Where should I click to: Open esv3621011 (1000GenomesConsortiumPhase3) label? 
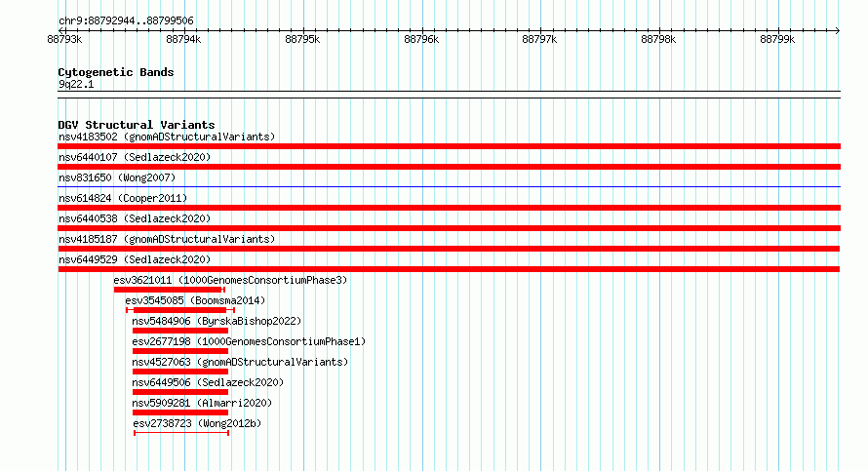click(x=230, y=280)
